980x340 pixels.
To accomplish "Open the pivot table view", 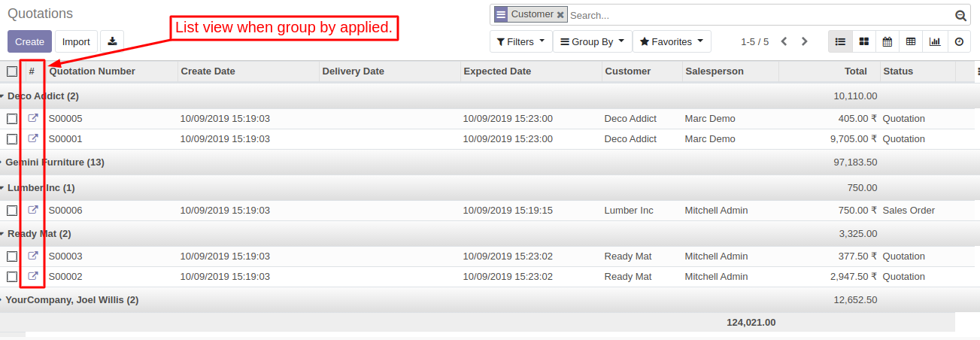I will tap(911, 42).
